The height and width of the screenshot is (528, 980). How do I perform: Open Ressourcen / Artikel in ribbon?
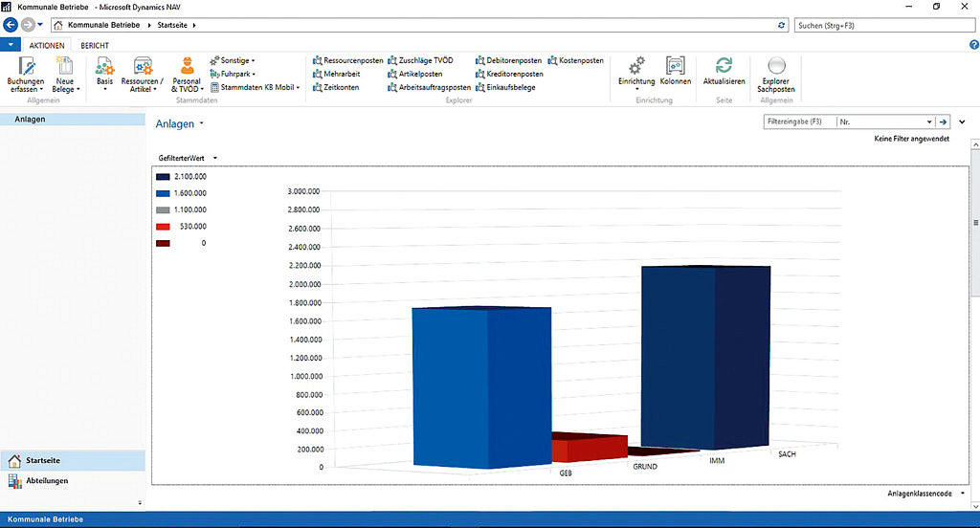pyautogui.click(x=144, y=67)
